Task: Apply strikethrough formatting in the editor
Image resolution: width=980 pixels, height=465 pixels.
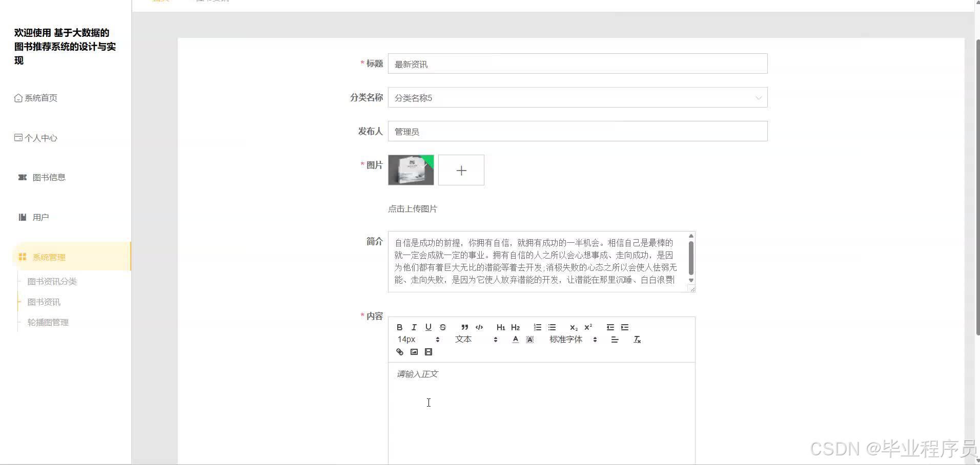Action: click(442, 327)
